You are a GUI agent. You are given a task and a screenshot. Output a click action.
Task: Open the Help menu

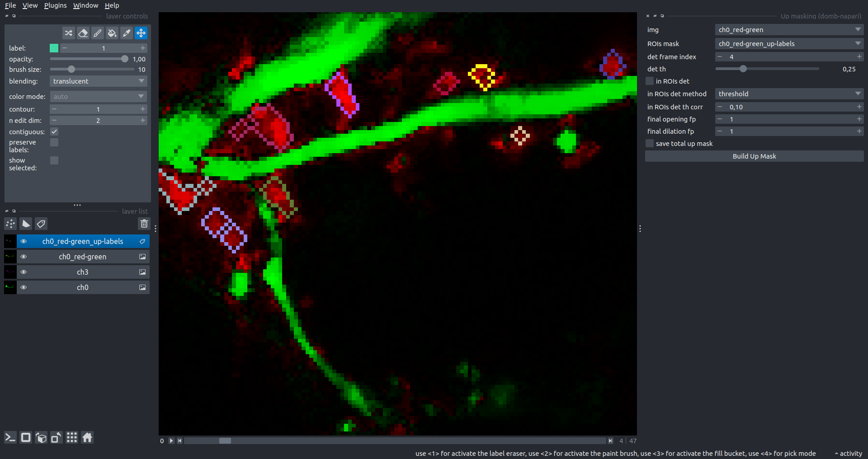[112, 5]
